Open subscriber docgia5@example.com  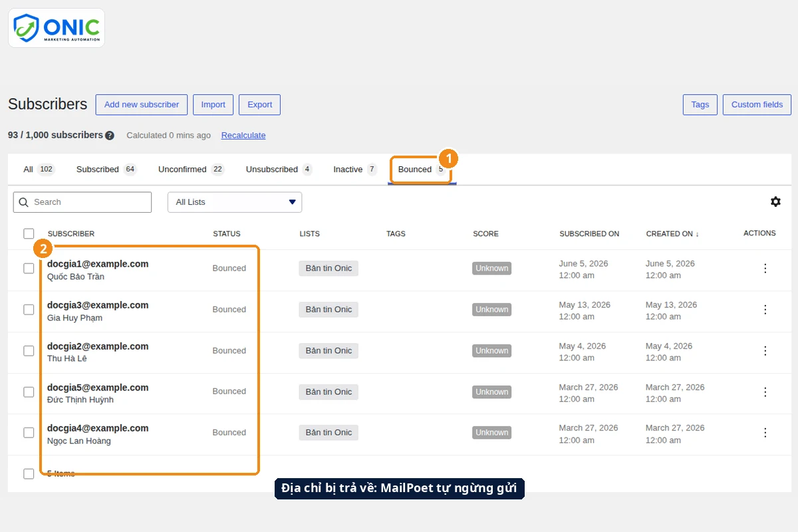click(x=98, y=388)
